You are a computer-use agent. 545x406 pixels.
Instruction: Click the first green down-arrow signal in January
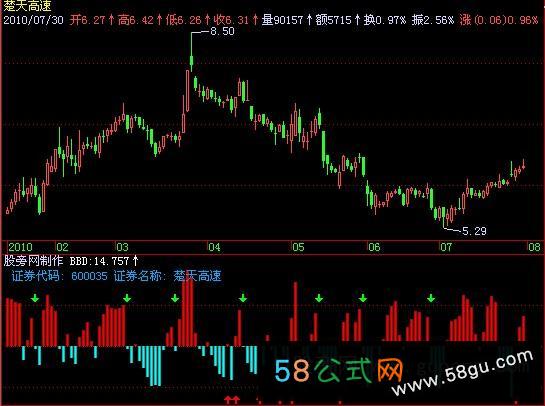coord(35,298)
